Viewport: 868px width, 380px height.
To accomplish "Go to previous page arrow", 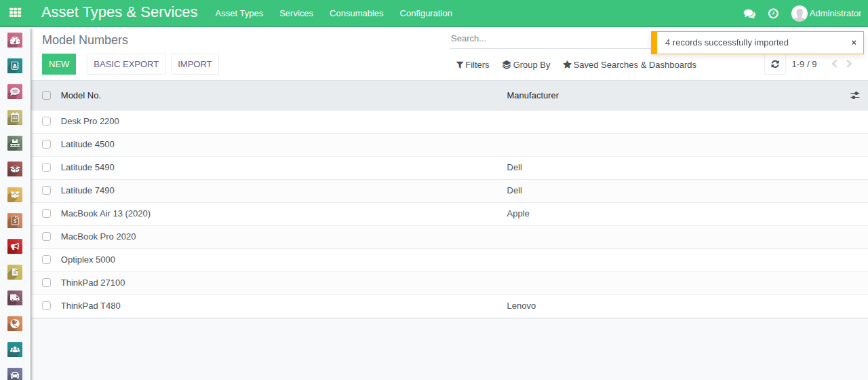I will pyautogui.click(x=834, y=64).
